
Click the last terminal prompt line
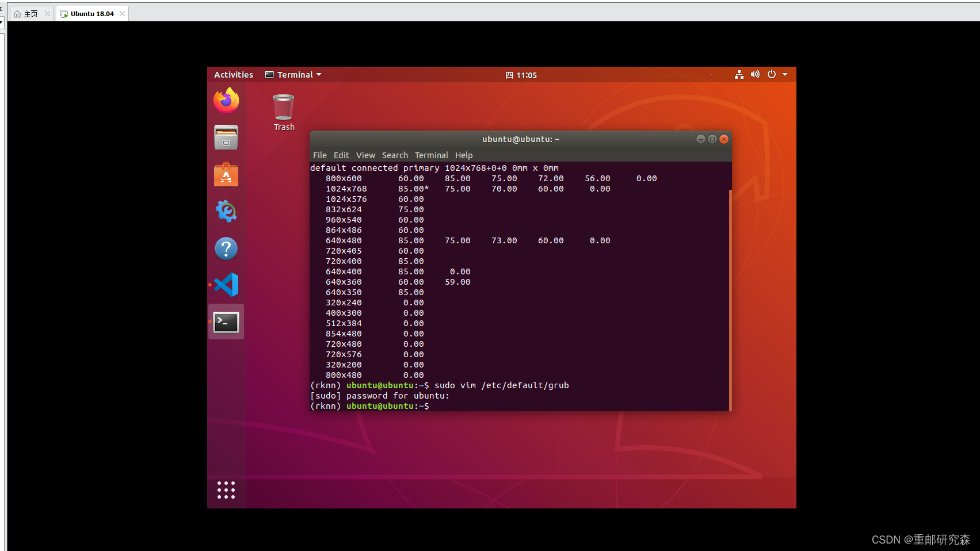[369, 406]
